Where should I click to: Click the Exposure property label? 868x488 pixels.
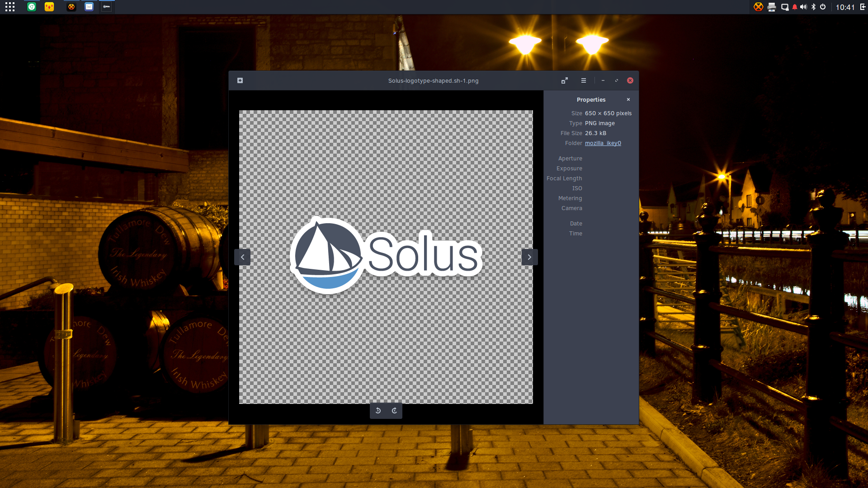tap(569, 169)
